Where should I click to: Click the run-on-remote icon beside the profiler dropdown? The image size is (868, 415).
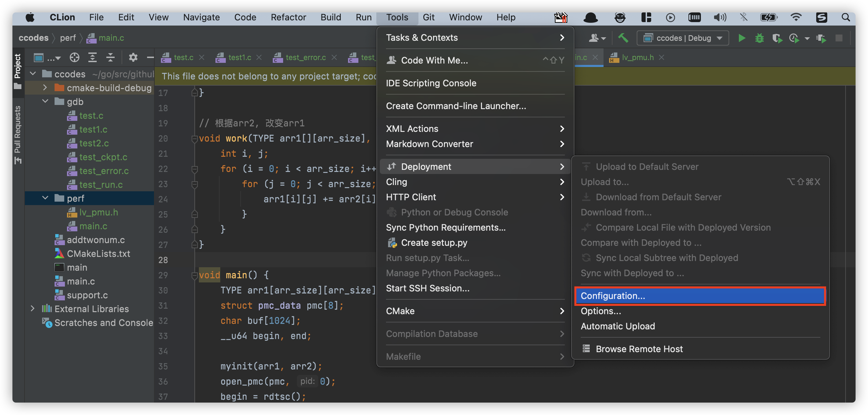[821, 38]
